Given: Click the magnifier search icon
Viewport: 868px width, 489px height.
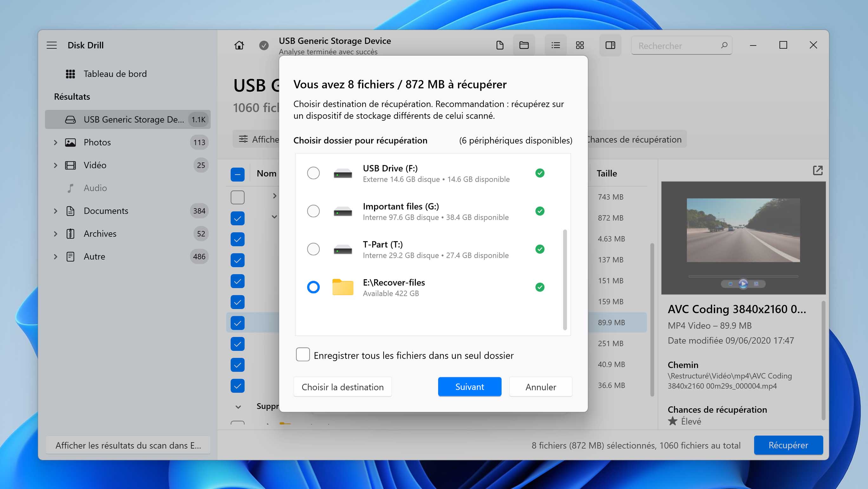Looking at the screenshot, I should (724, 45).
